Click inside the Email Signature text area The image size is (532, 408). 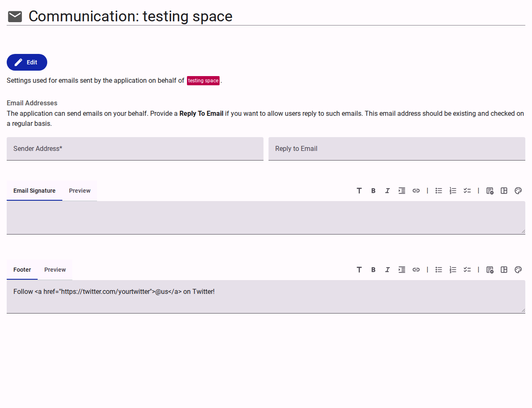point(266,218)
